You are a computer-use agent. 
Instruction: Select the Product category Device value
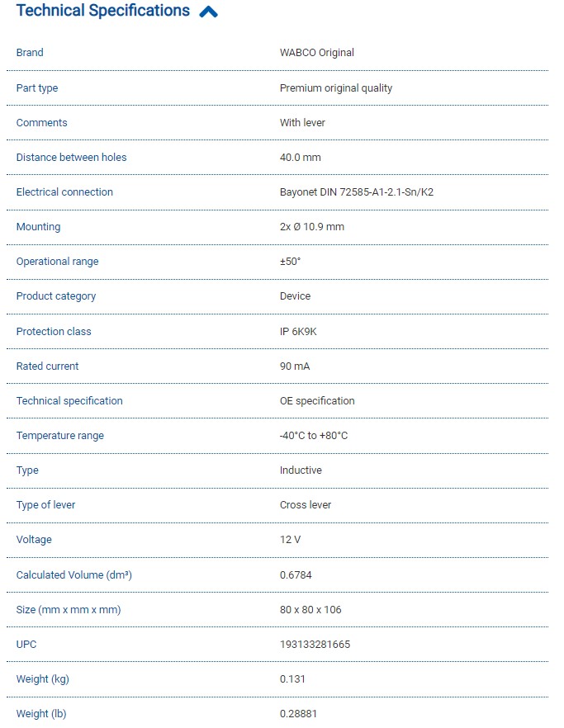(295, 296)
